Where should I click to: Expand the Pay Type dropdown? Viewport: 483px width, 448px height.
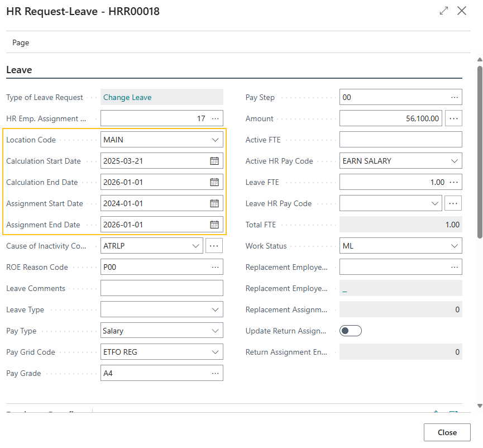click(216, 330)
